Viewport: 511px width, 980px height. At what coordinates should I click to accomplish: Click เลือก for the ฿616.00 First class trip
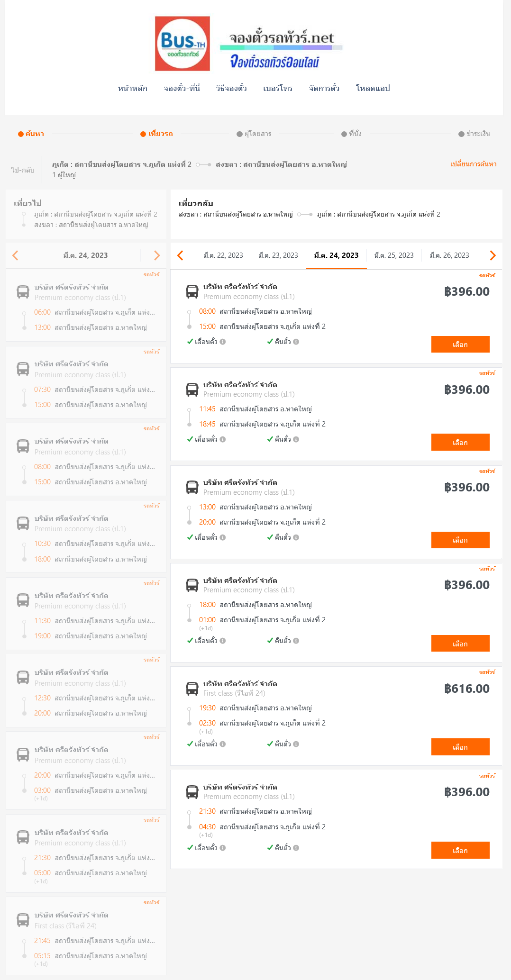(460, 747)
